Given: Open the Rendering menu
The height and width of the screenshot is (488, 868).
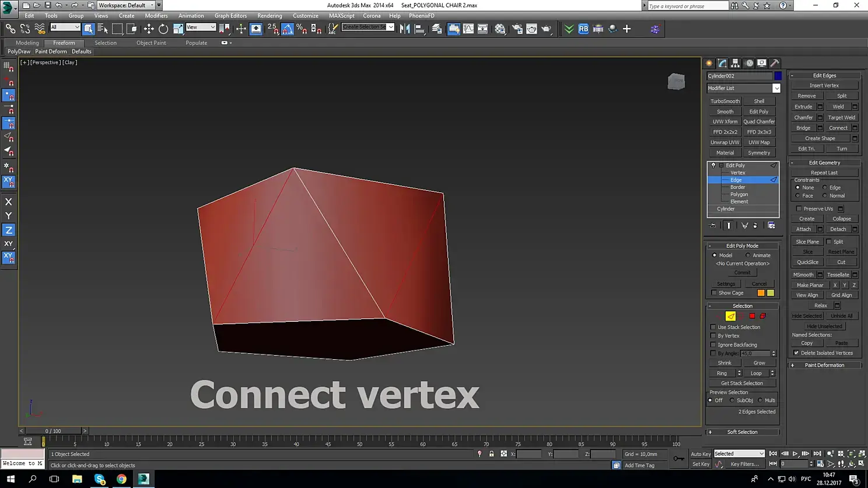Looking at the screenshot, I should [269, 16].
